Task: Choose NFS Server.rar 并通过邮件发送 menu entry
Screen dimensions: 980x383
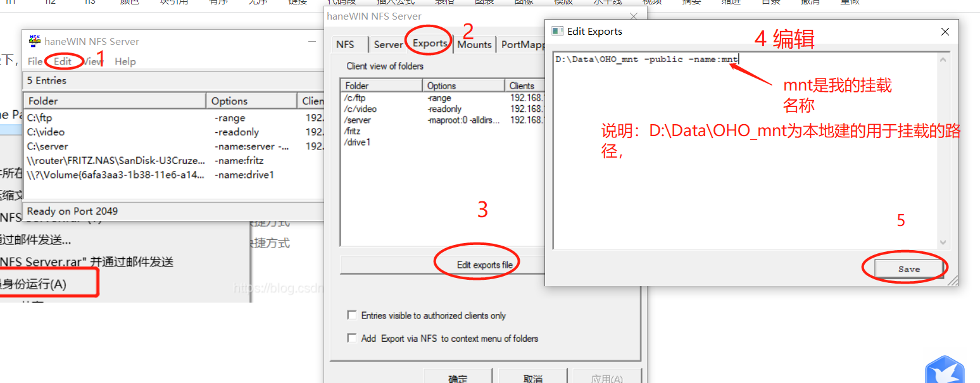Action: pyautogui.click(x=87, y=261)
